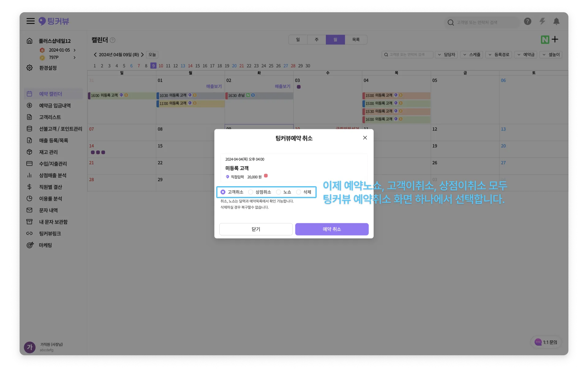
Task: Select the 노쇼 radio option
Action: point(278,192)
